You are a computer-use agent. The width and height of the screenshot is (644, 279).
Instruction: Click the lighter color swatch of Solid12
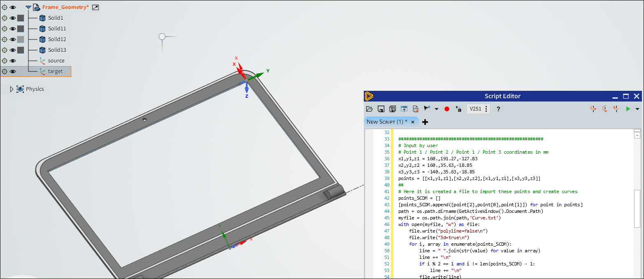coord(21,39)
